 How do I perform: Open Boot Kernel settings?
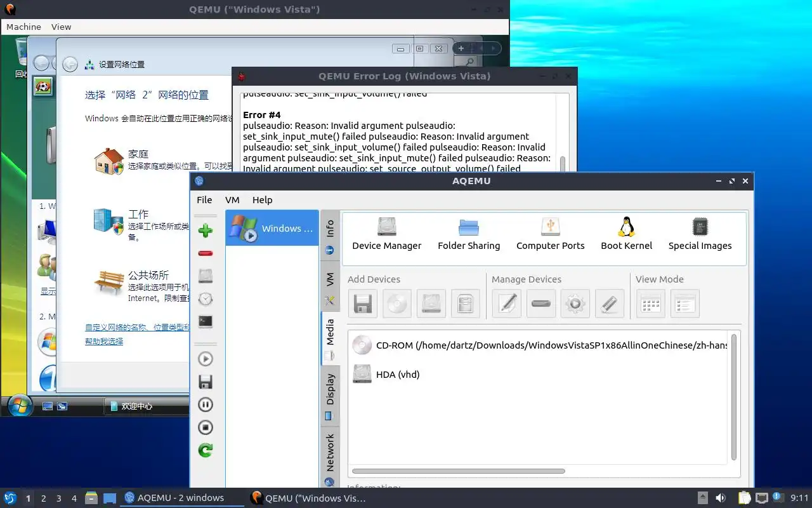pos(627,234)
